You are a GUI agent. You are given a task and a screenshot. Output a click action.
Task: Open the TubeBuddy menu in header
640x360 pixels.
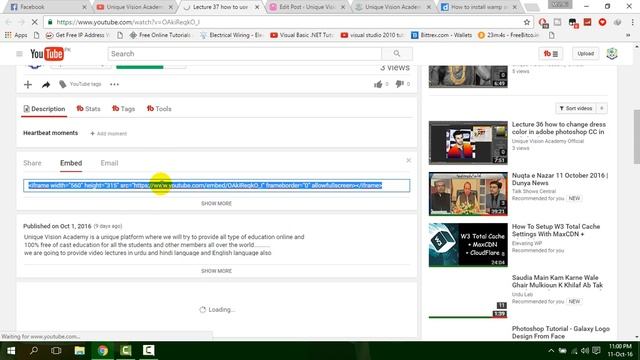[x=550, y=53]
